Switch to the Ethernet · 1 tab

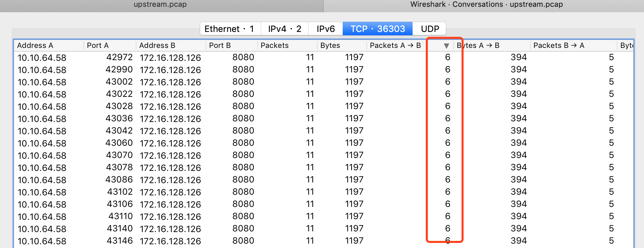[230, 29]
